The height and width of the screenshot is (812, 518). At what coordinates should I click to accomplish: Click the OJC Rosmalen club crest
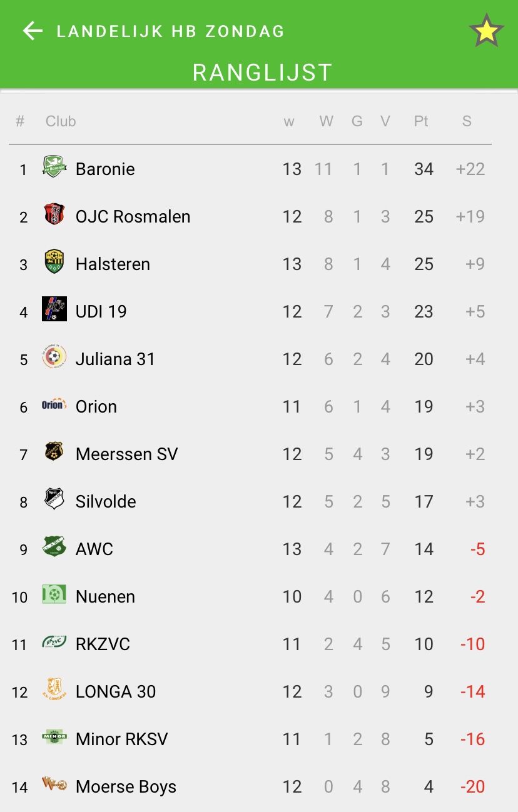(54, 214)
